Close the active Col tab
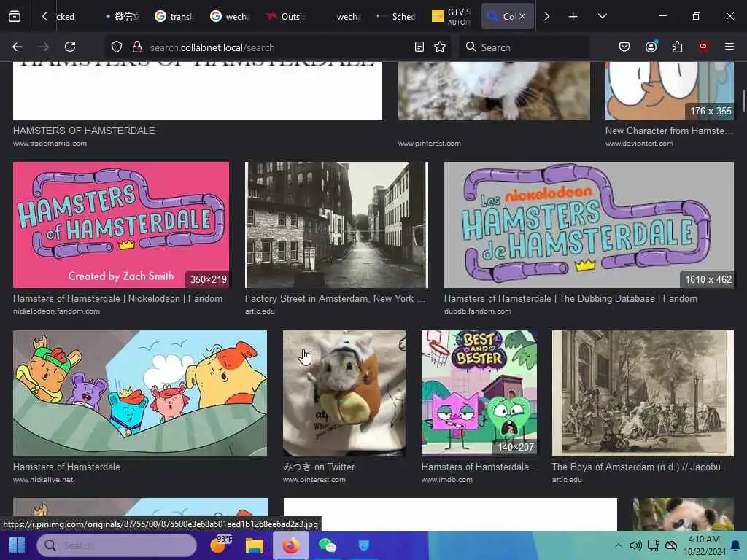The height and width of the screenshot is (560, 747). [522, 16]
